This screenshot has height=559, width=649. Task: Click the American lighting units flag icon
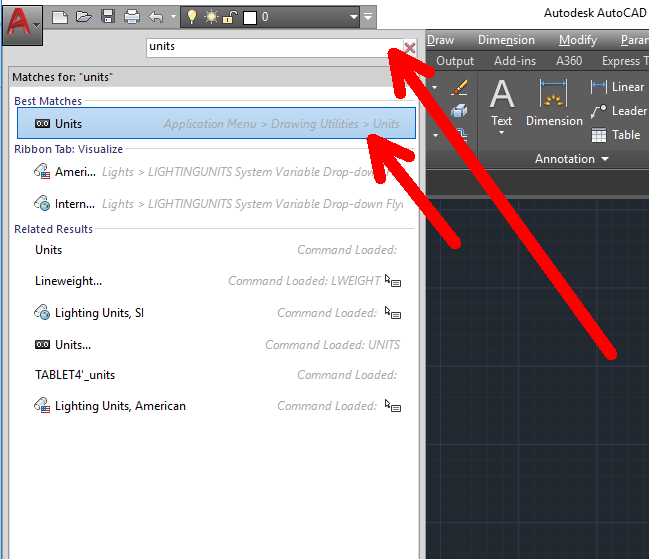point(42,171)
